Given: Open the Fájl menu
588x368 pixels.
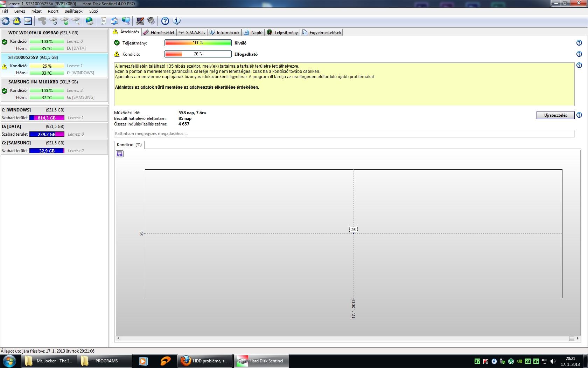Looking at the screenshot, I should point(5,11).
